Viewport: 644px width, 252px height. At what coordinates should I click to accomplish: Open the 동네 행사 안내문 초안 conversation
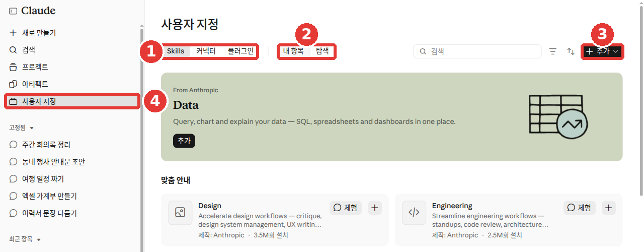point(72,162)
